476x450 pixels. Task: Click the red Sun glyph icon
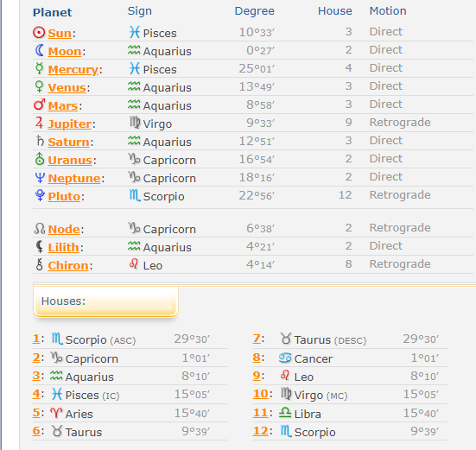pyautogui.click(x=39, y=32)
